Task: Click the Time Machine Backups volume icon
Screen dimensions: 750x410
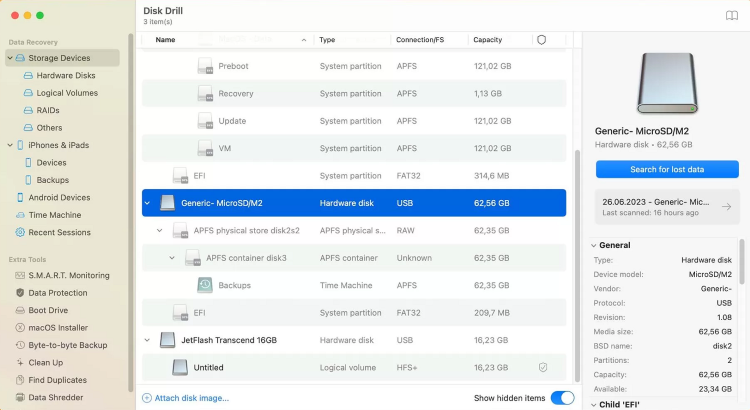Action: pyautogui.click(x=205, y=285)
